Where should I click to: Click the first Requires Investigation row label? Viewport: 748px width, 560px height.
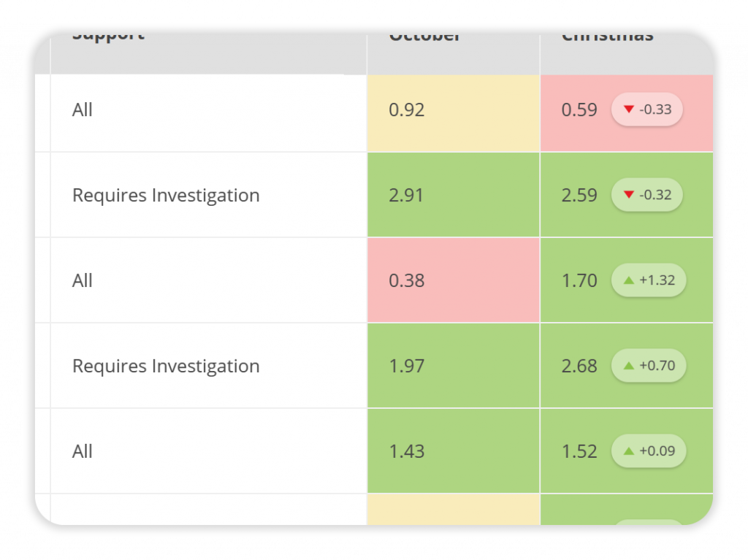click(x=165, y=195)
